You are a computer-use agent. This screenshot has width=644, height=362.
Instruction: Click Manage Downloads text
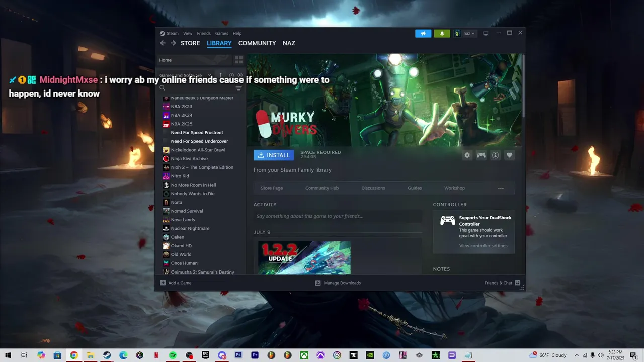point(342,283)
